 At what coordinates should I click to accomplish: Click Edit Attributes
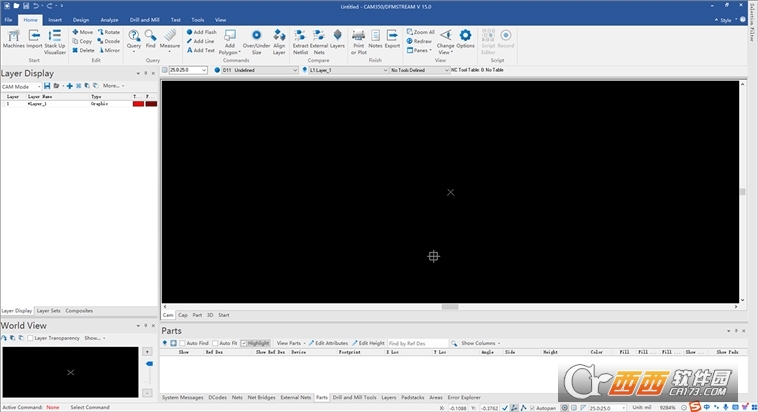click(x=328, y=343)
